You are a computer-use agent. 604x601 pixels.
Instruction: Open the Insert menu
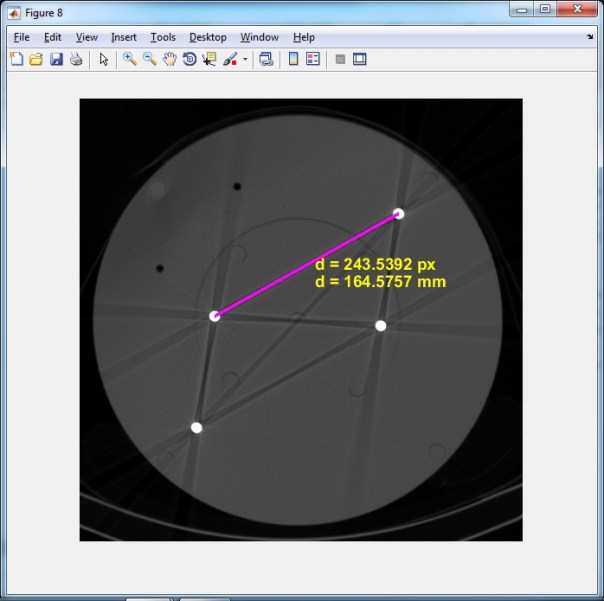pos(124,37)
